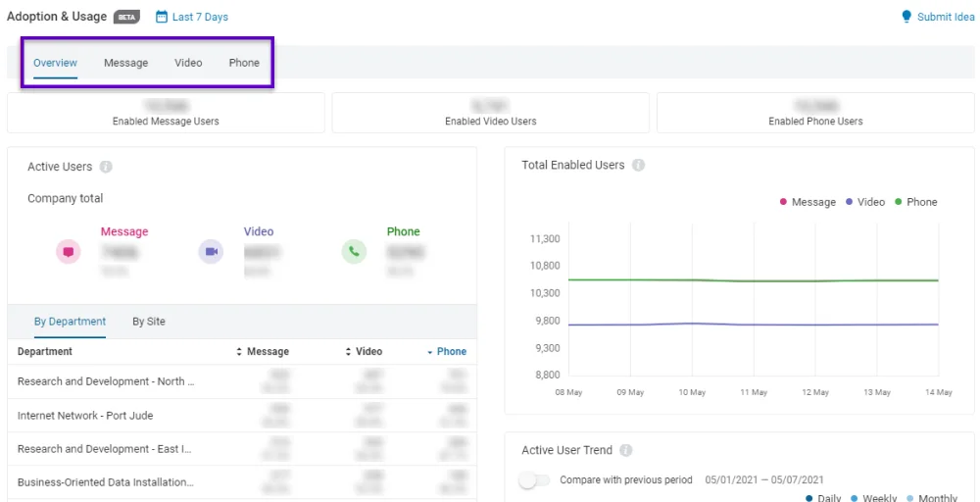The width and height of the screenshot is (980, 502).
Task: Click the Company total label
Action: [65, 198]
